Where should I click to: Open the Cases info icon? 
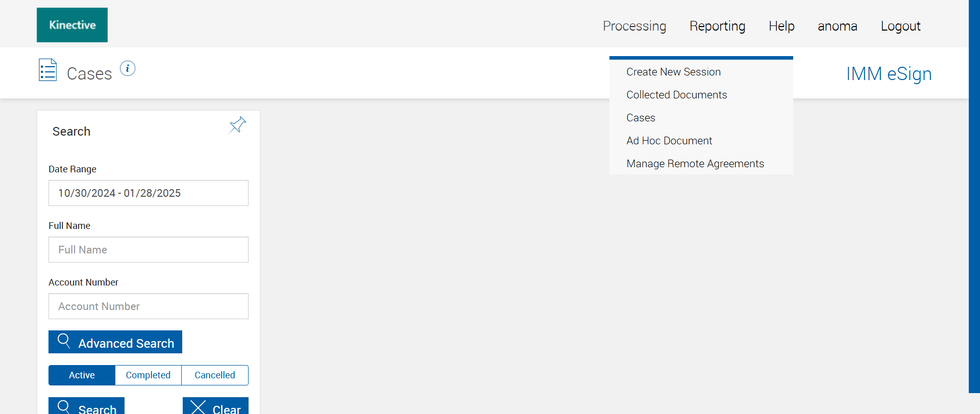point(128,68)
